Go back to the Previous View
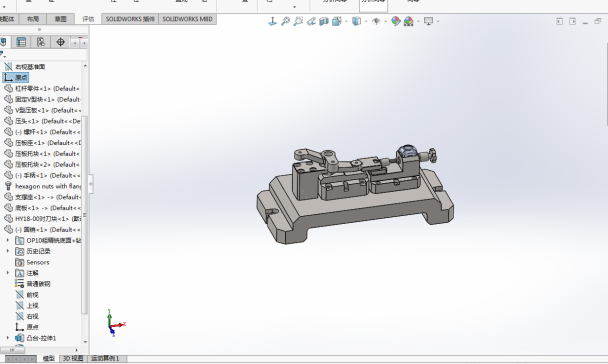 click(311, 21)
